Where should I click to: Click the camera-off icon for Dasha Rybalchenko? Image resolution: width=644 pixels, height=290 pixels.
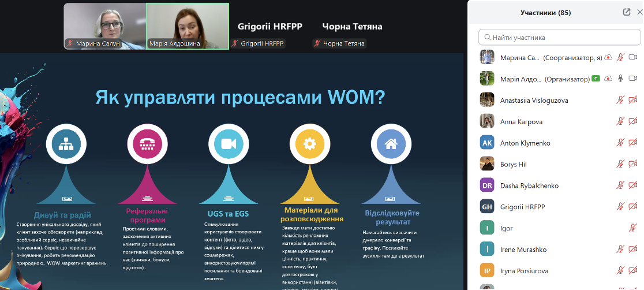coord(632,185)
